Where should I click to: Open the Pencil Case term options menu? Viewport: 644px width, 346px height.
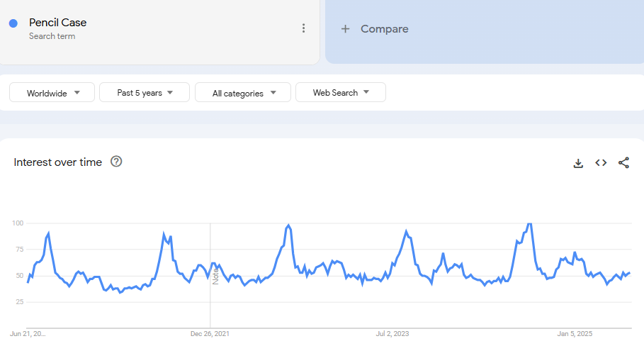pos(303,28)
